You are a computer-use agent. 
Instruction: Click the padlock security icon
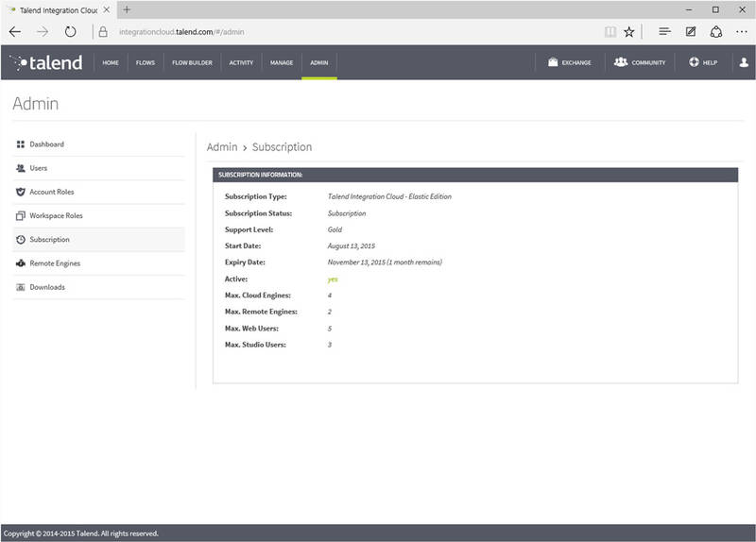pyautogui.click(x=103, y=32)
